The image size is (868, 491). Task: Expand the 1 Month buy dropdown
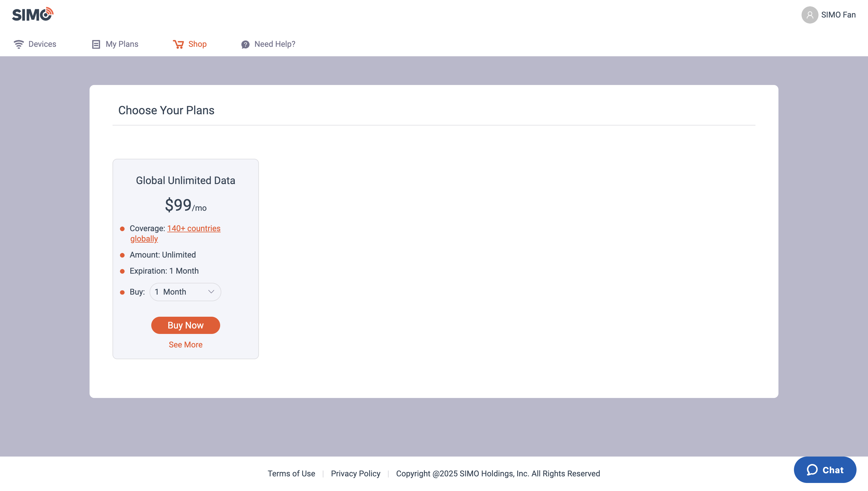tap(185, 292)
